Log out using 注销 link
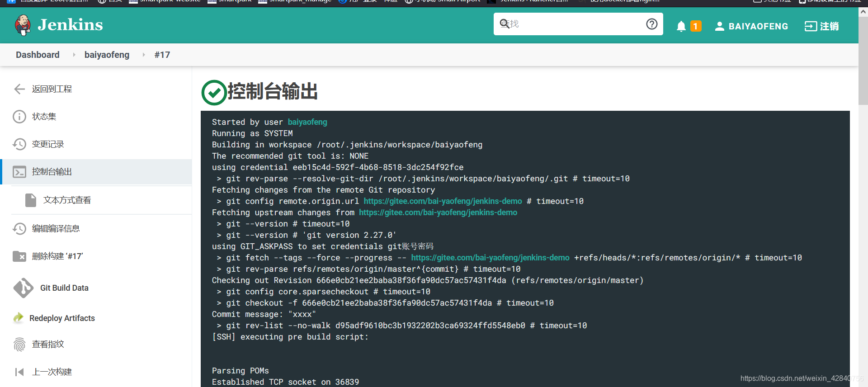868x387 pixels. (x=829, y=26)
